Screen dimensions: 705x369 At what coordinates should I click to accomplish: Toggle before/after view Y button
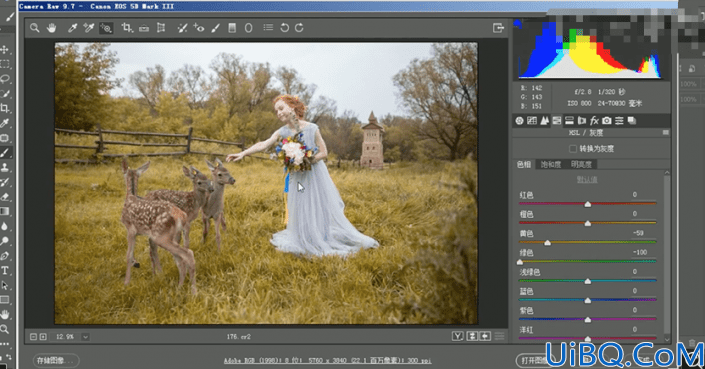[457, 336]
